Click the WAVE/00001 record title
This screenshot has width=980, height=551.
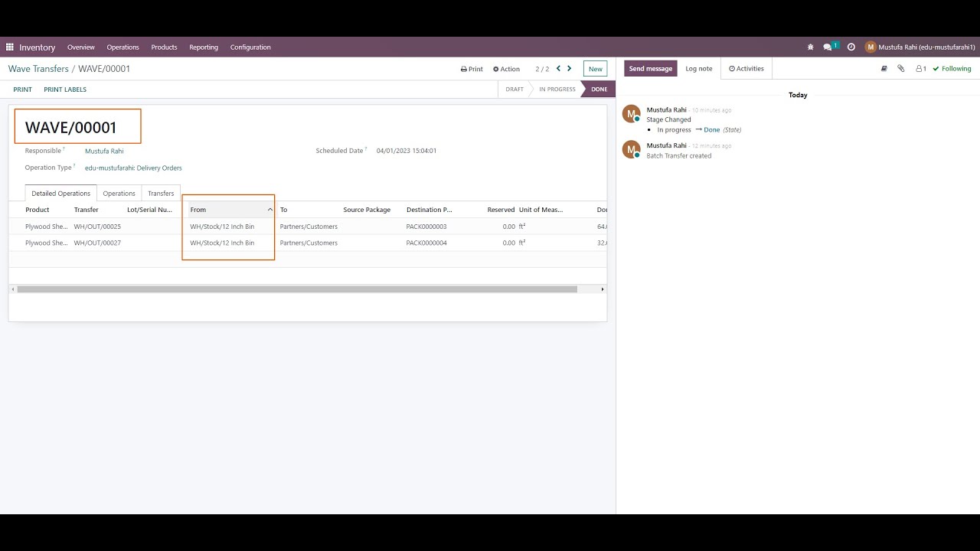[x=70, y=127]
